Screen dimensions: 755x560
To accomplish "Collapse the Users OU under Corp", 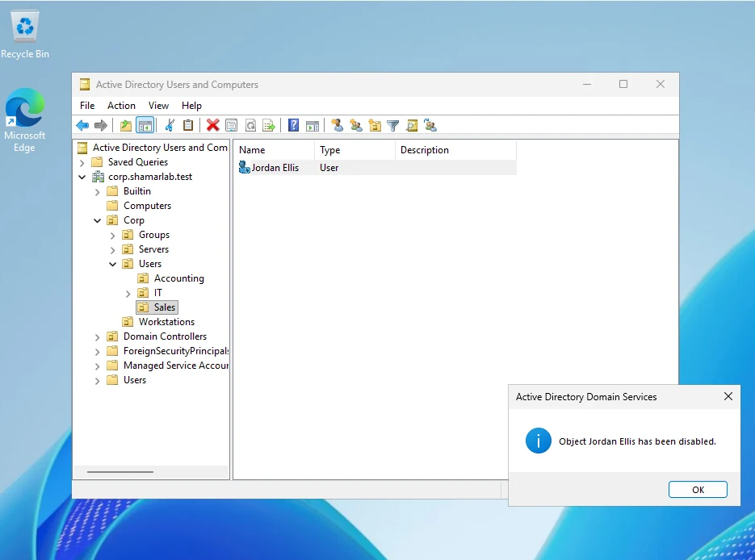I will (113, 264).
